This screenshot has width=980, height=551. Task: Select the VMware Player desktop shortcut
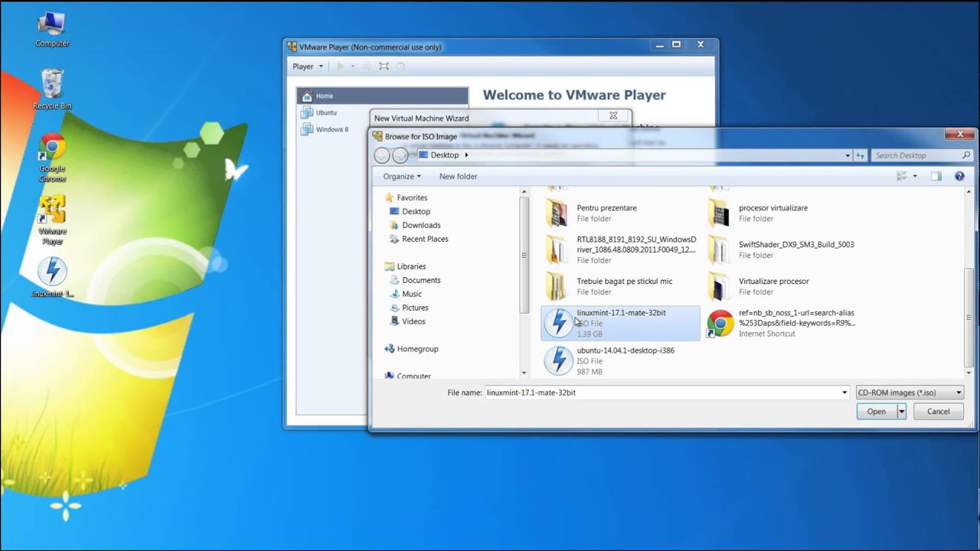[52, 220]
